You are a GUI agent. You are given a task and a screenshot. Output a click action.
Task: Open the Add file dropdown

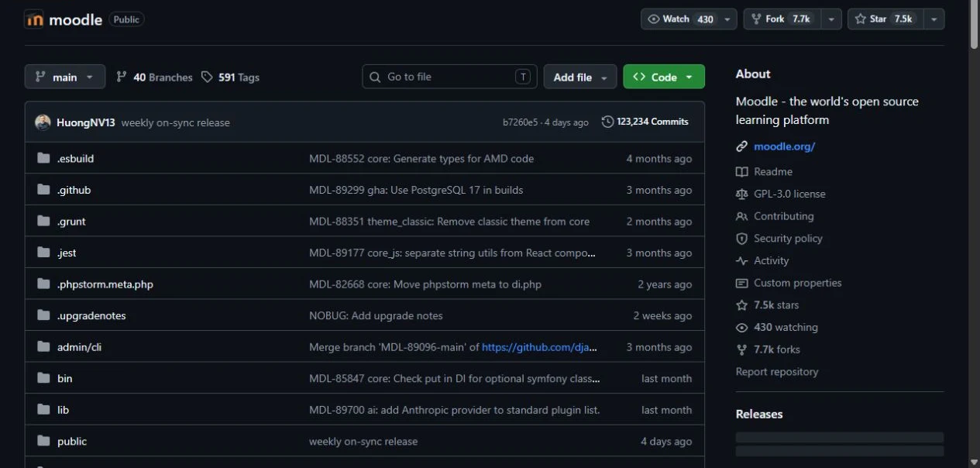580,77
